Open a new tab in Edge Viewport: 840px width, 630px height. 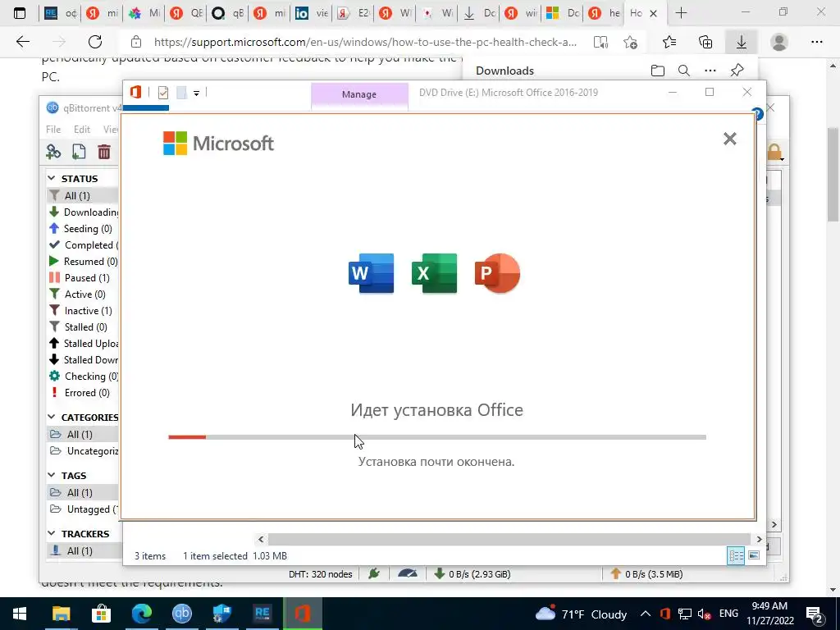pyautogui.click(x=681, y=13)
